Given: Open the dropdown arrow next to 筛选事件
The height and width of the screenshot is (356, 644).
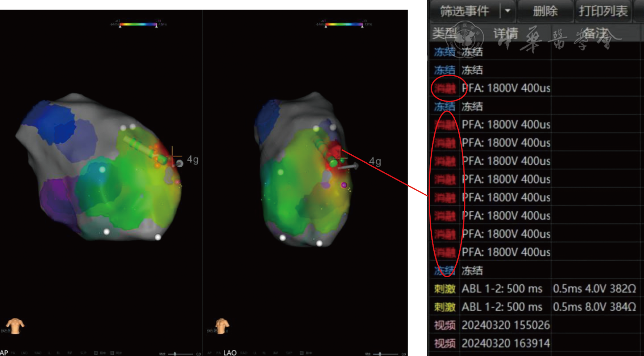Looking at the screenshot, I should click(508, 11).
